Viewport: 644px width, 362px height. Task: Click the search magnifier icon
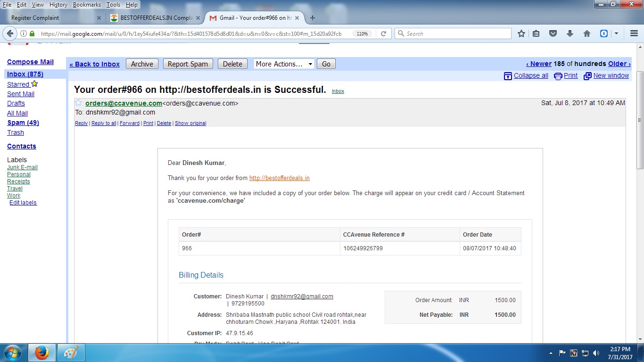[401, 33]
